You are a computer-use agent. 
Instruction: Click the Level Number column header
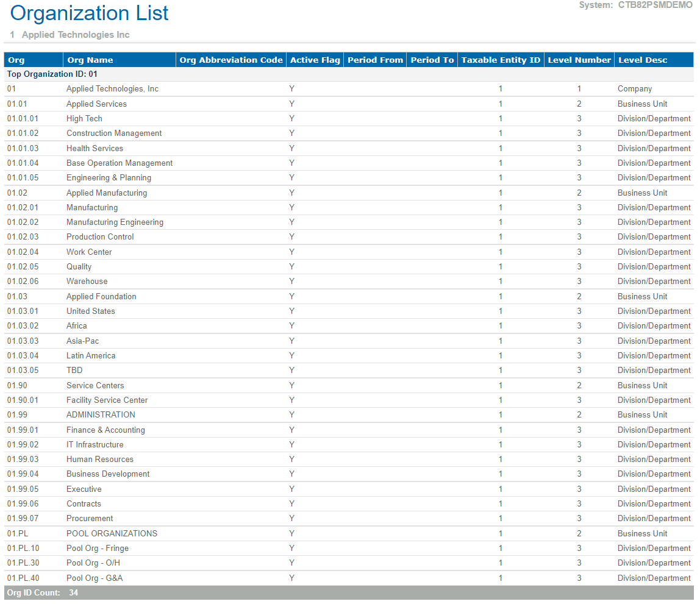[x=579, y=60]
